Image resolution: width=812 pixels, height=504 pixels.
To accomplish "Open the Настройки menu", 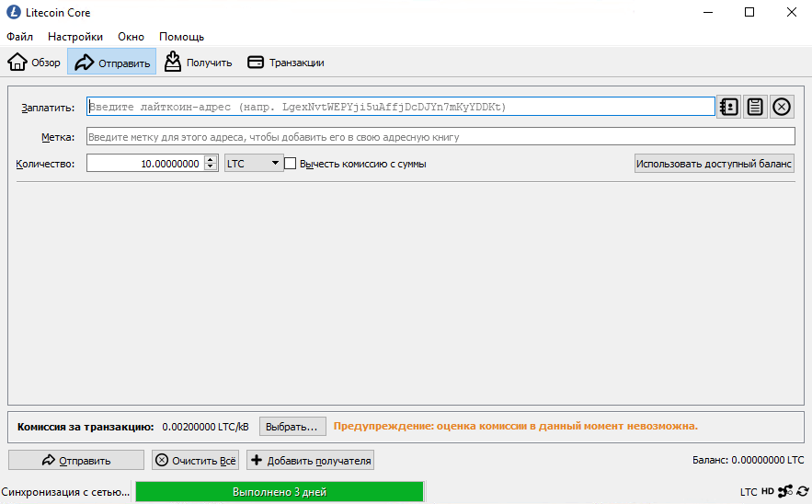I will click(x=75, y=37).
